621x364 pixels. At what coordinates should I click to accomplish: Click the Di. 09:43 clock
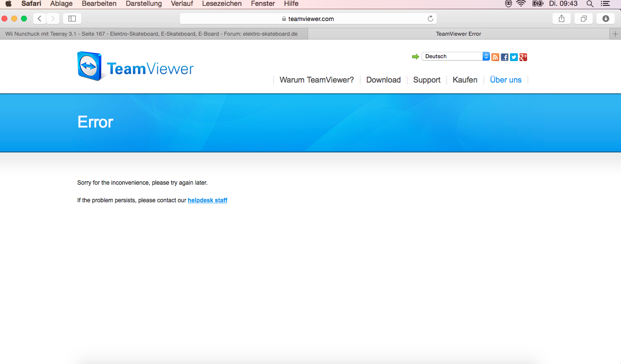point(563,4)
